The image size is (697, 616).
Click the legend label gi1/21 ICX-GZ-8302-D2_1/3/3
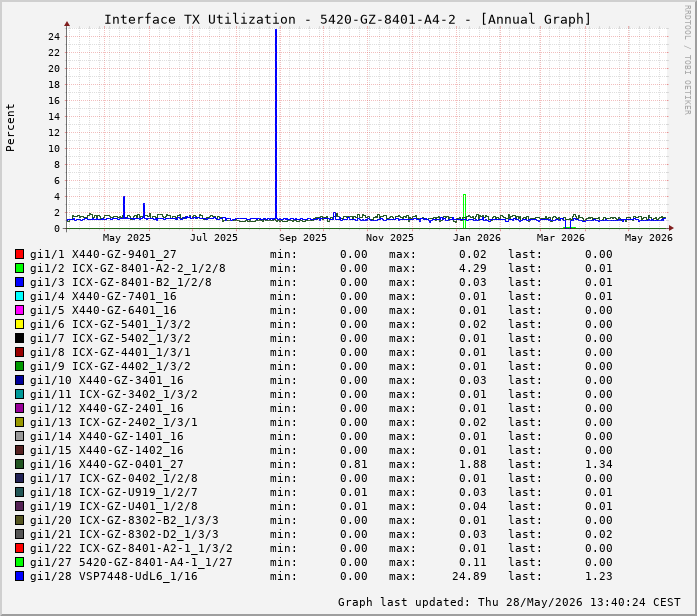click(124, 534)
